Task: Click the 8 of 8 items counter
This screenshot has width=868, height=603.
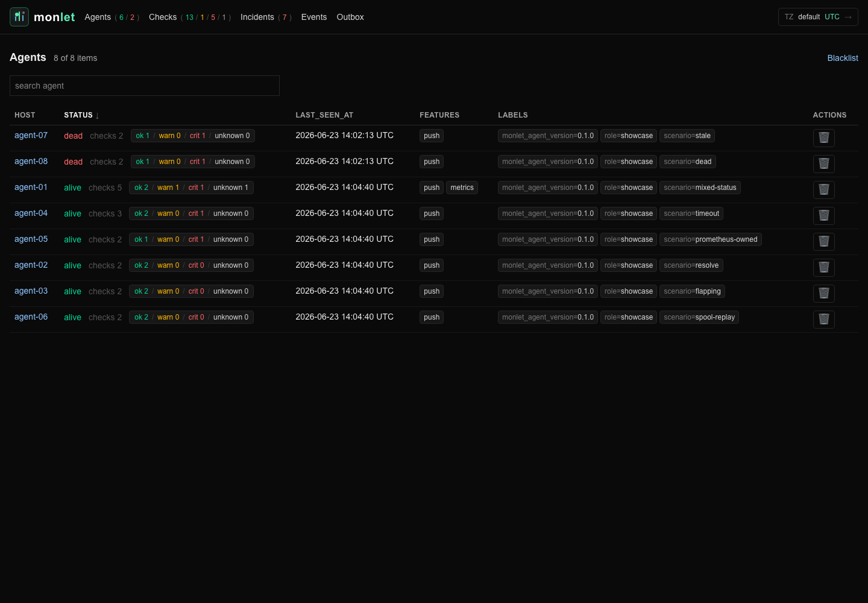Action: pos(75,58)
